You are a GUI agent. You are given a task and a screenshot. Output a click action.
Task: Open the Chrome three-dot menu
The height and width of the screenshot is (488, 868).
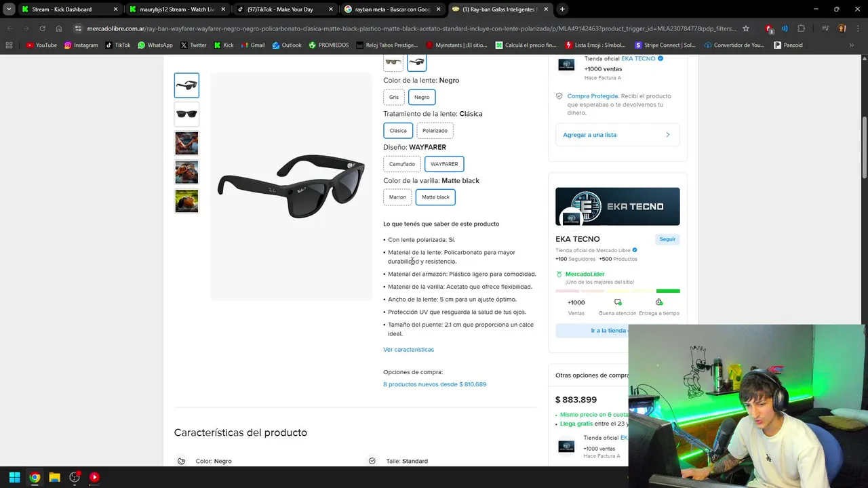[x=858, y=28]
